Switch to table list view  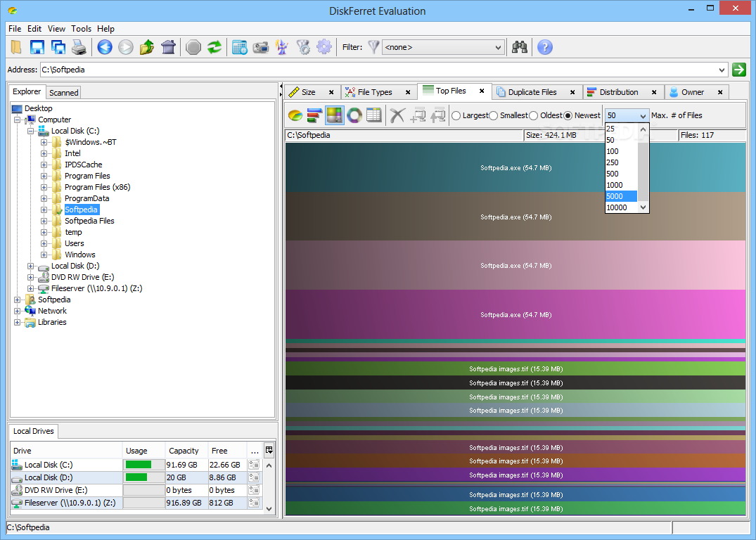[373, 115]
